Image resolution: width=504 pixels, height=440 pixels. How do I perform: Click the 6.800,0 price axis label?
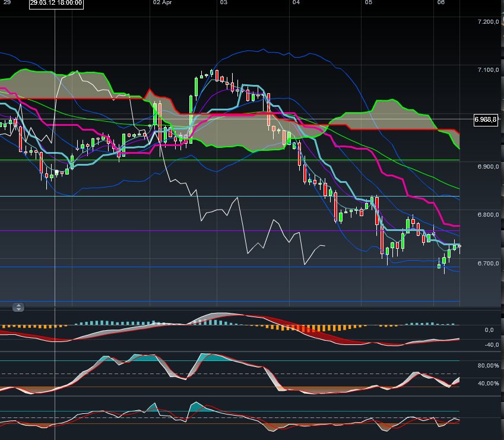pyautogui.click(x=488, y=215)
